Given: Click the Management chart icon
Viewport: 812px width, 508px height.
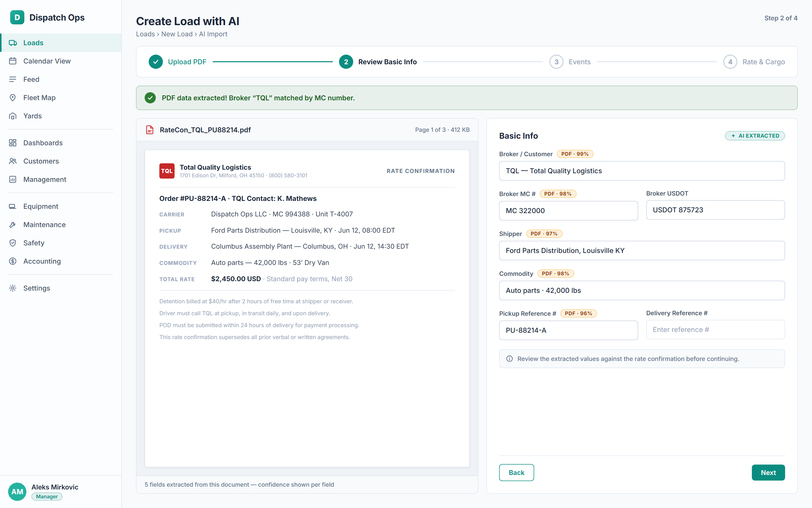Looking at the screenshot, I should (x=13, y=179).
